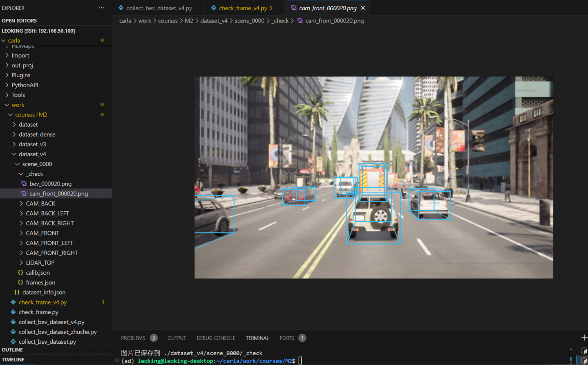
Task: Expand the OUTLINE section header
Action: click(x=56, y=349)
